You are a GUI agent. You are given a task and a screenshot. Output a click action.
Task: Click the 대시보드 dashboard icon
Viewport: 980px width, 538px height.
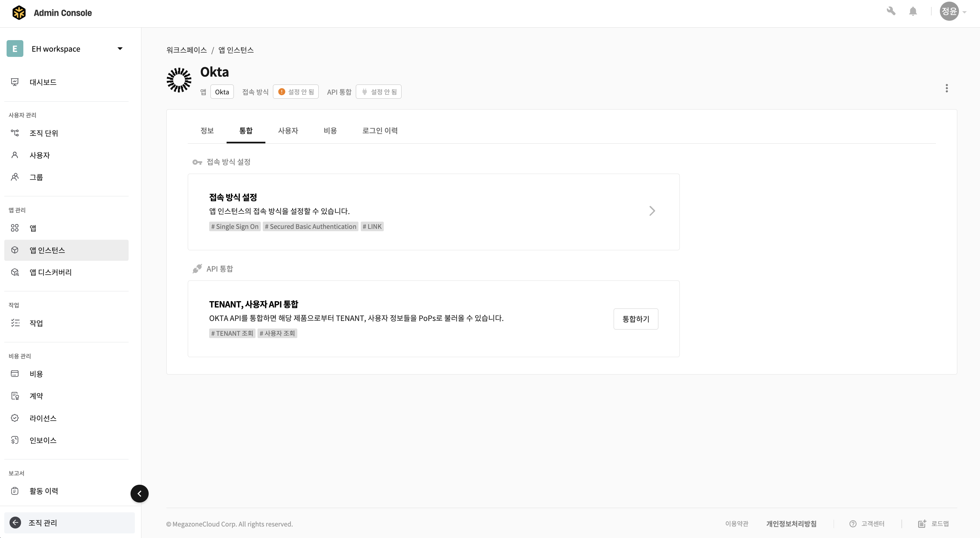[15, 82]
